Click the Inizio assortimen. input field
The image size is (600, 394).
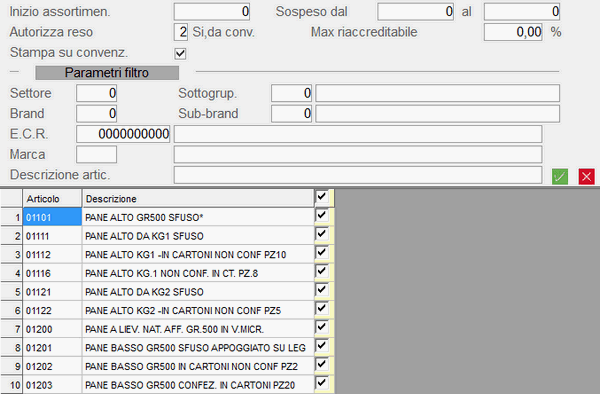(212, 11)
